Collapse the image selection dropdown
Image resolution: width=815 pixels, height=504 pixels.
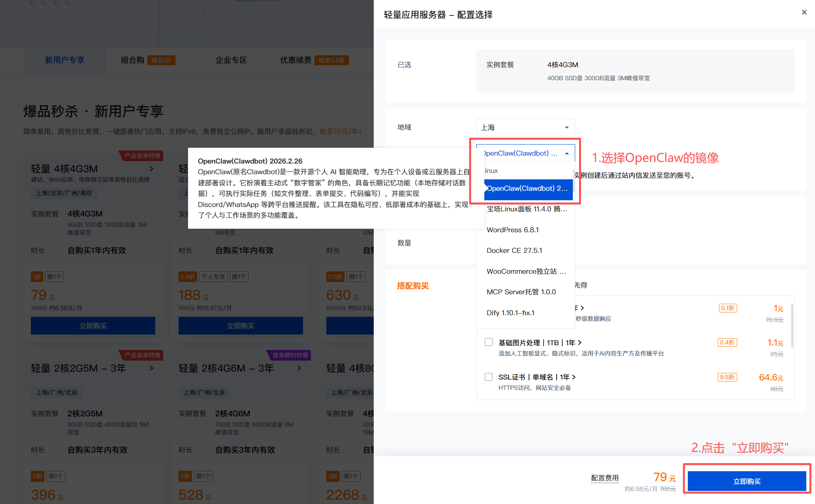pyautogui.click(x=567, y=153)
